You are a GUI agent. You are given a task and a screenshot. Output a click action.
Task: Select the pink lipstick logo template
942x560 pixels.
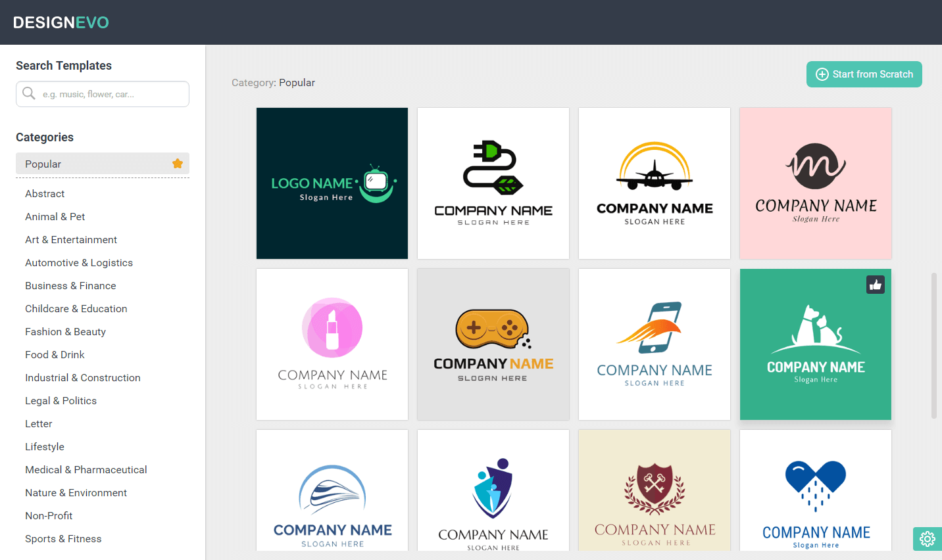coord(332,344)
